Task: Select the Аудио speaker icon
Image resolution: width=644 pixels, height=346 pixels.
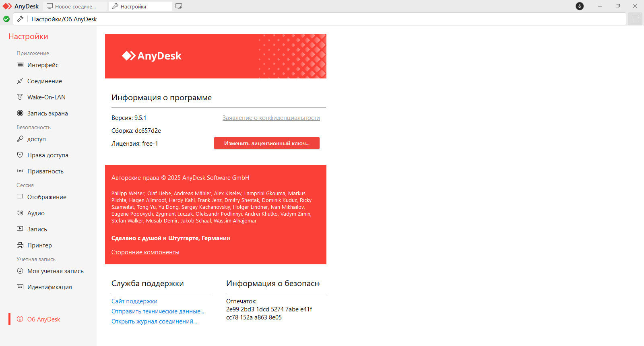Action: [x=20, y=213]
